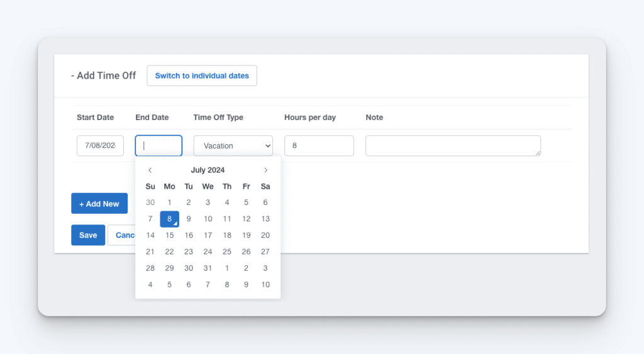The image size is (644, 354).
Task: Click Switch to individual dates button
Action: click(x=202, y=75)
